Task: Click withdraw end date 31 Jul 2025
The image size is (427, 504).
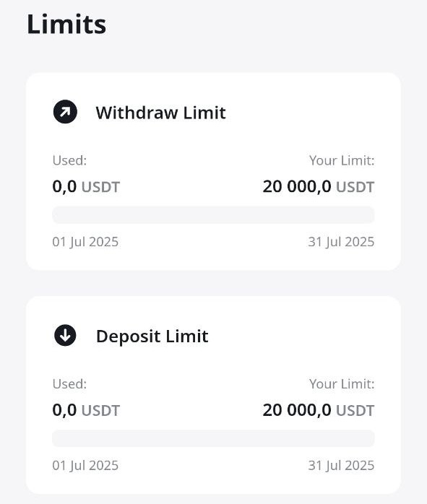Action: (x=341, y=242)
